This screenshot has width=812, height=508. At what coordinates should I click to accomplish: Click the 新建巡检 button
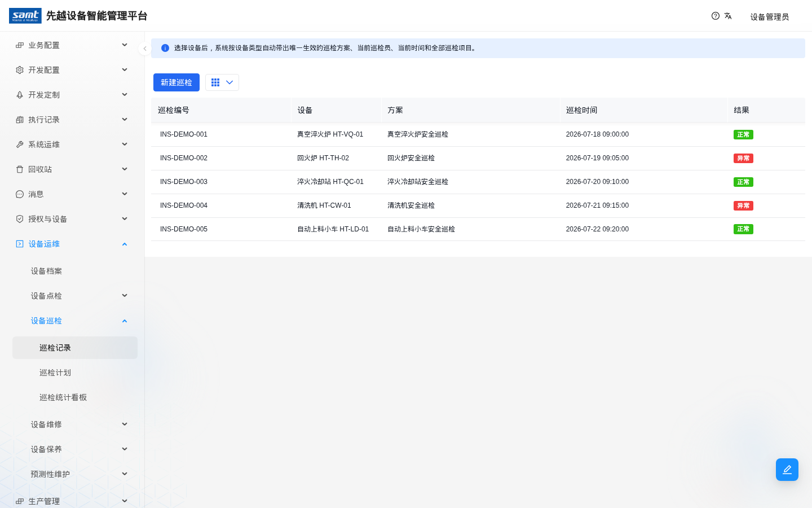point(176,82)
